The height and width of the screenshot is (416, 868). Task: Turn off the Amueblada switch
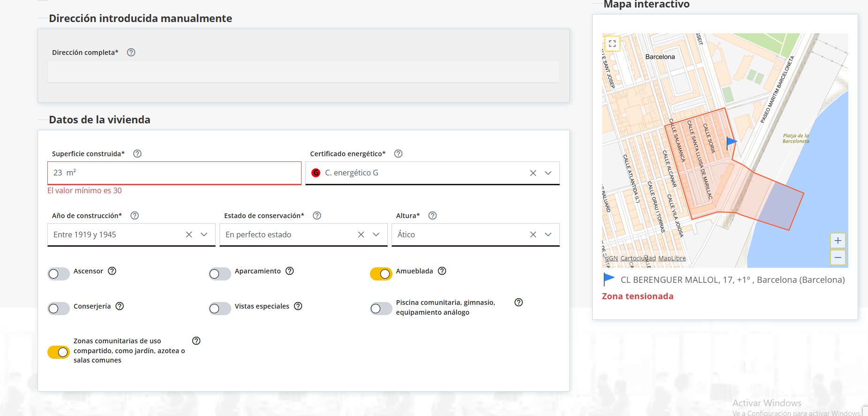click(381, 274)
